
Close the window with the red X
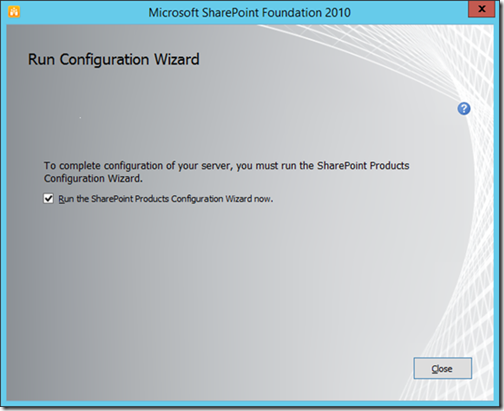point(481,9)
